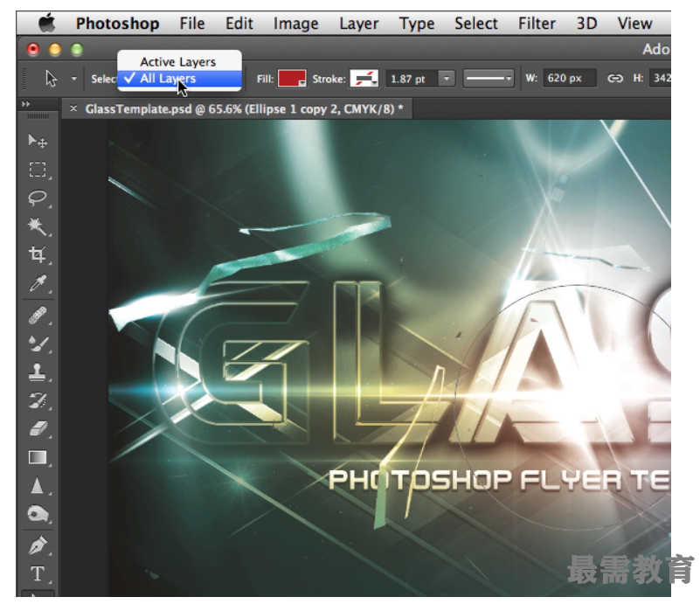Click the Path Selection arrow in options bar
The height and width of the screenshot is (604, 700).
[x=52, y=79]
